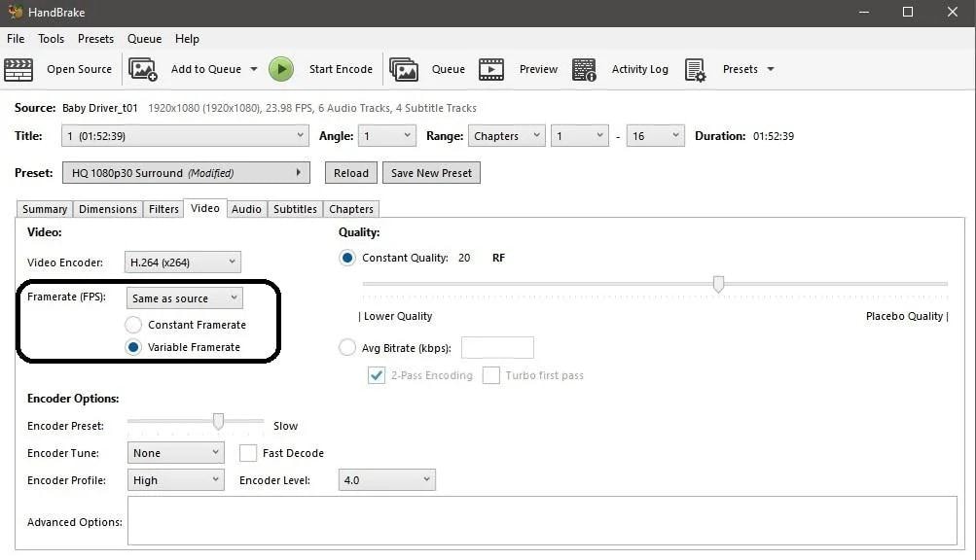Click the Advanced Options text box
This screenshot has width=976, height=560.
tap(542, 521)
